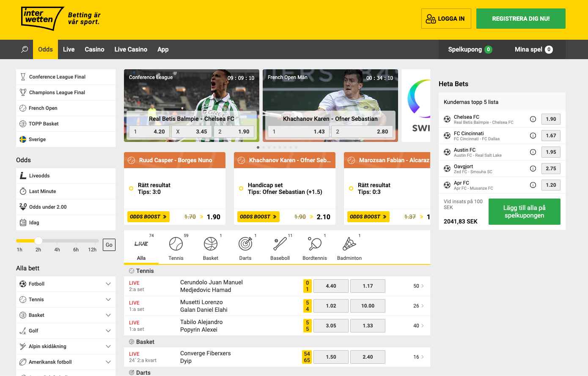The width and height of the screenshot is (588, 376).
Task: Expand Alpin skidåkning category
Action: tap(66, 346)
